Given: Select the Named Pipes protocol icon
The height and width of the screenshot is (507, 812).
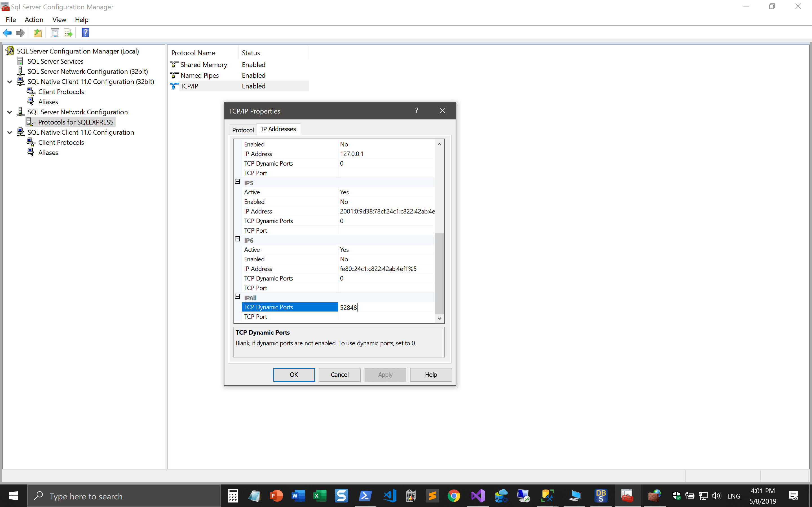Looking at the screenshot, I should point(174,75).
